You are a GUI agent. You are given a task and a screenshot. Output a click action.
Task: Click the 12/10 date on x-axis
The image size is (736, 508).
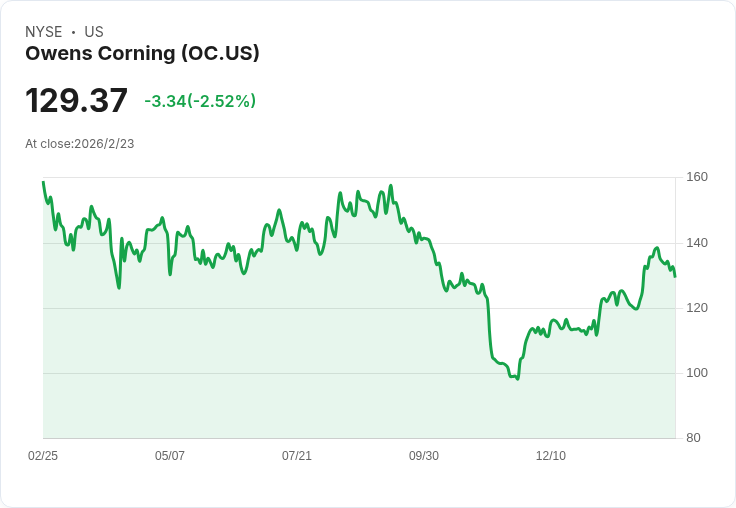pos(551,456)
